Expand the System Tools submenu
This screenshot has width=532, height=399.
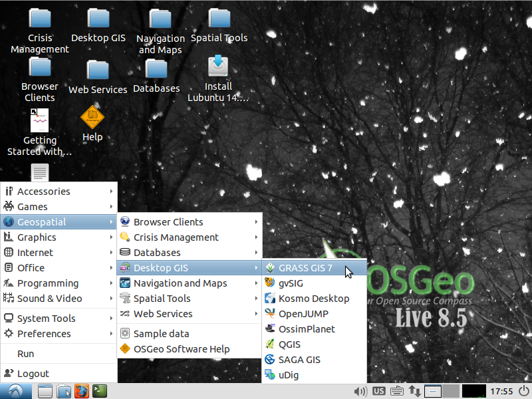[x=59, y=319]
